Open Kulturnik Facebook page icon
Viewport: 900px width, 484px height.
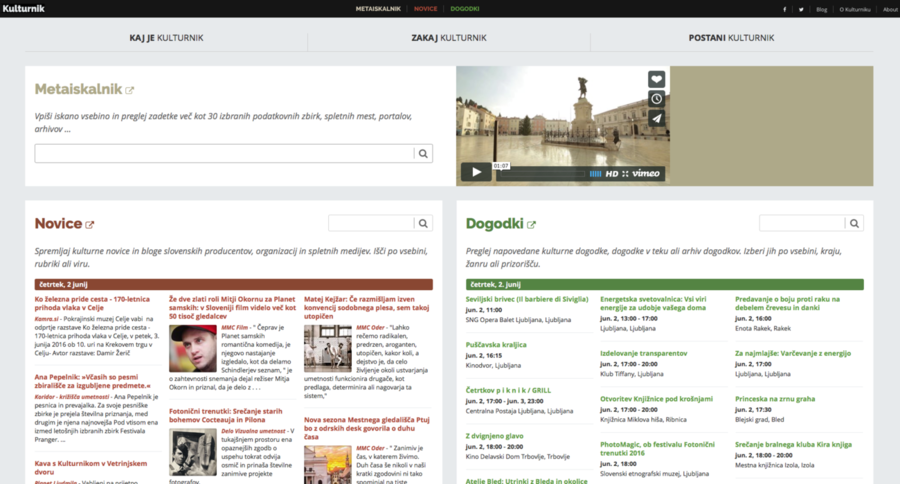(x=784, y=9)
